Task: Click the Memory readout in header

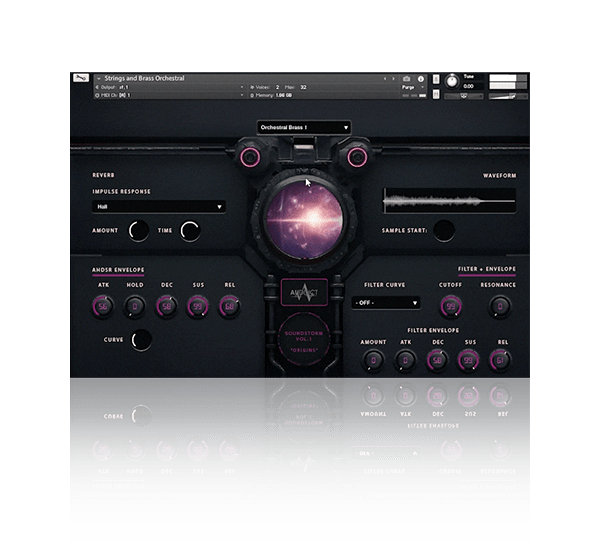Action: coord(271,95)
